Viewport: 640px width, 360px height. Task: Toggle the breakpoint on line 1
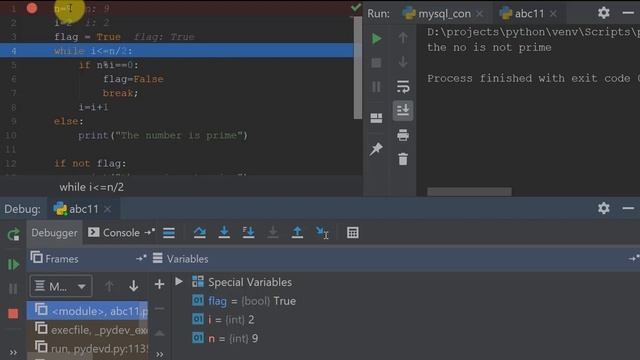tap(32, 8)
